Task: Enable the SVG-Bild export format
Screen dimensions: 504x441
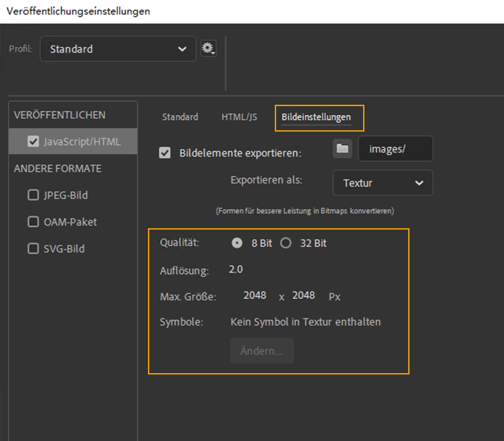Action: coord(33,248)
